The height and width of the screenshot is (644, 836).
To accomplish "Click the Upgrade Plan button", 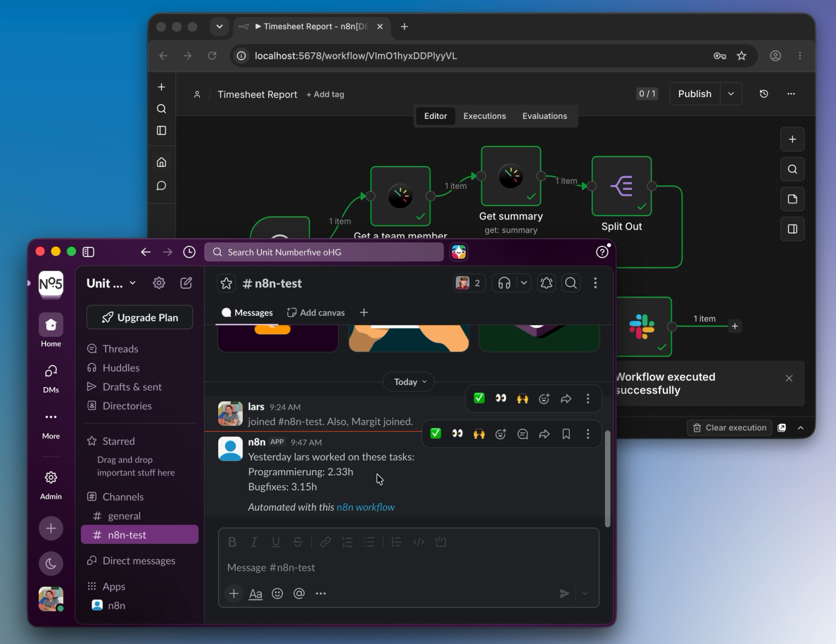I will click(x=140, y=317).
